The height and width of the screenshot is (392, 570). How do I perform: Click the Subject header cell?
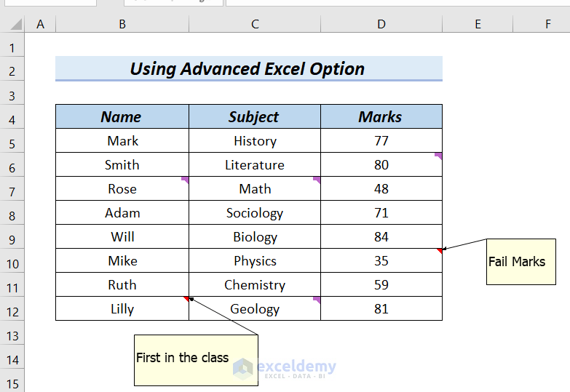254,117
